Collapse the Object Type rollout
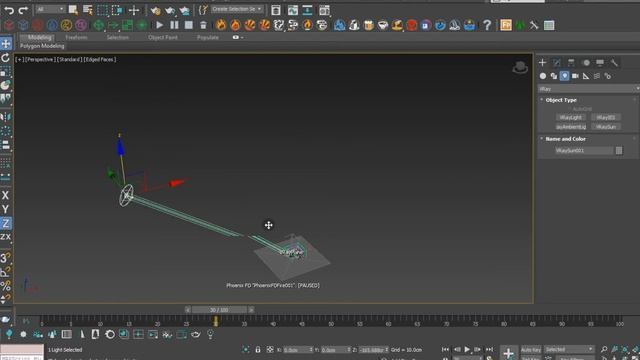 tap(561, 100)
